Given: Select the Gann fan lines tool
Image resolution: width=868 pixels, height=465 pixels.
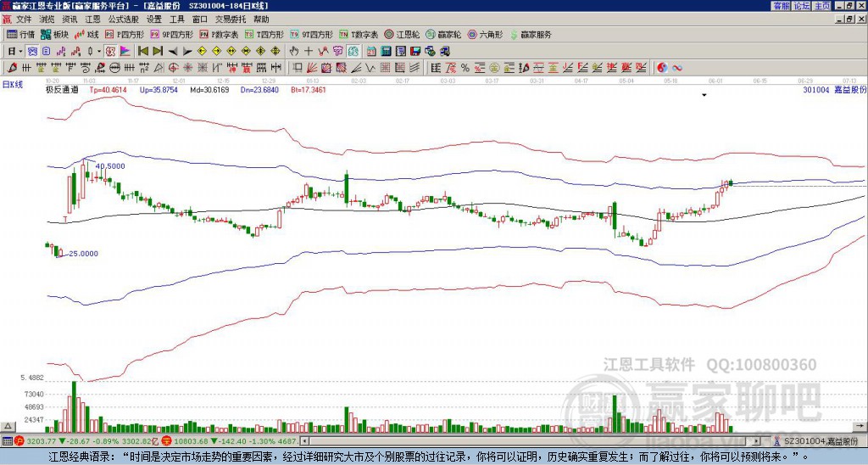Looking at the screenshot, I should pyautogui.click(x=312, y=68).
